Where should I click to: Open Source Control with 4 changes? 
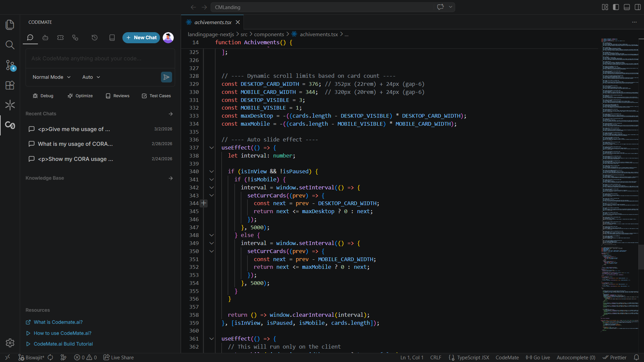coord(10,65)
